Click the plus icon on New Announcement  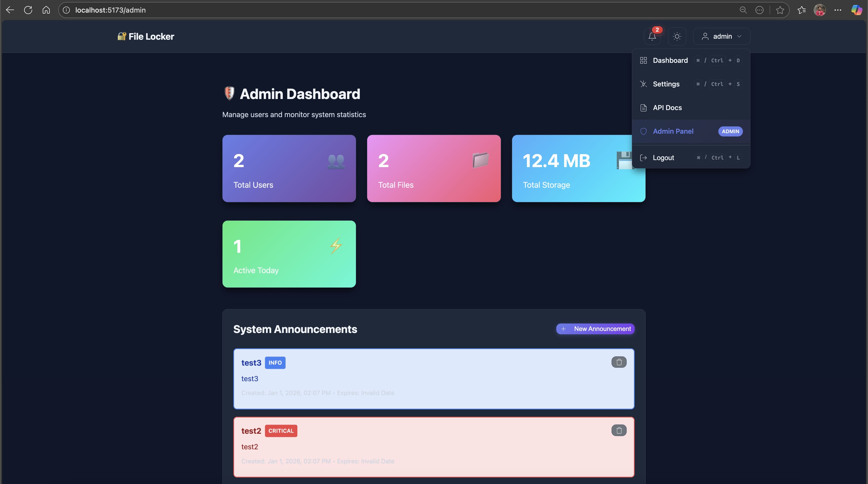[563, 329]
